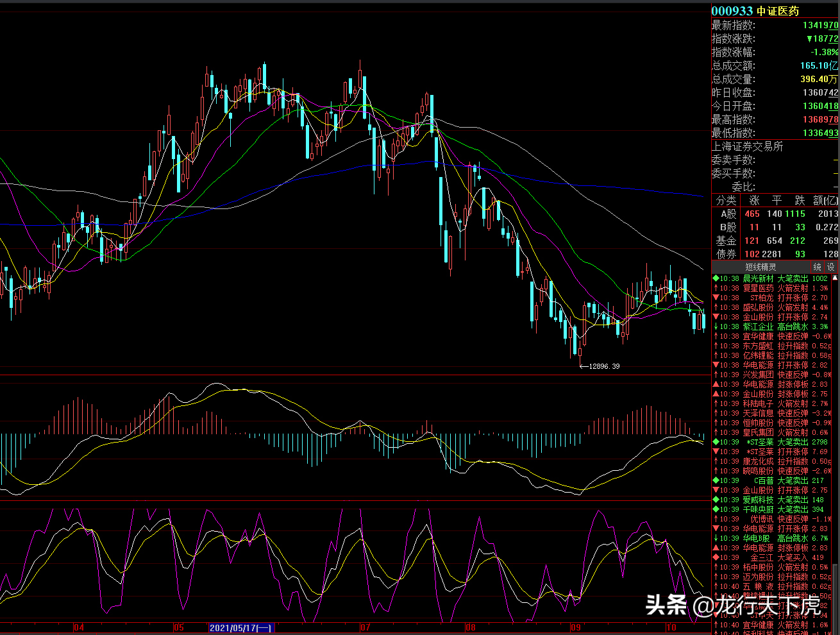Click the 12896.39 low price label on chart

click(604, 366)
